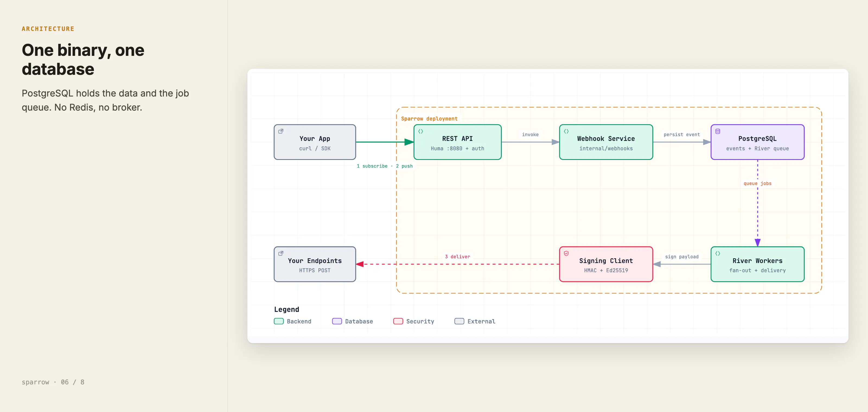
Task: Click 'fan-out + delivery' subtitle
Action: pyautogui.click(x=758, y=271)
